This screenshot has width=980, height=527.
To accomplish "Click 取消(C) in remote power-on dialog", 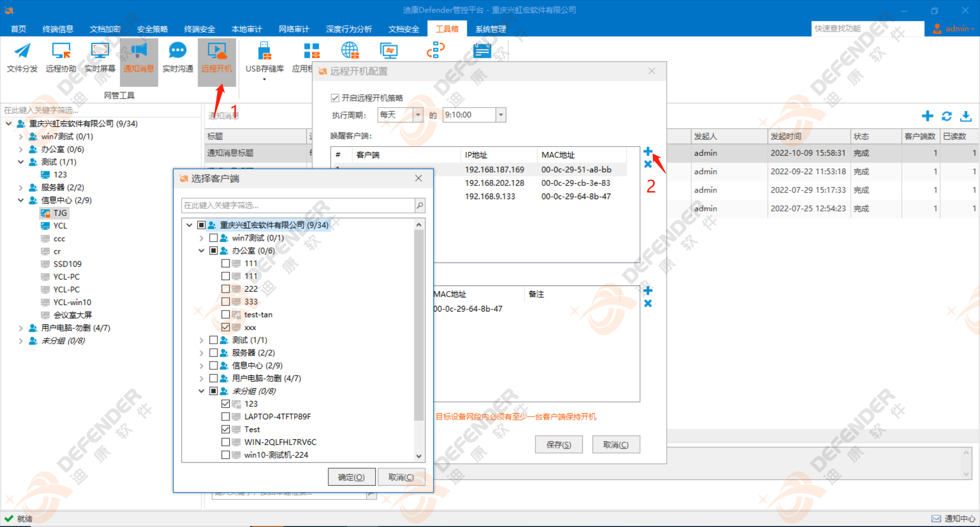I will click(616, 445).
